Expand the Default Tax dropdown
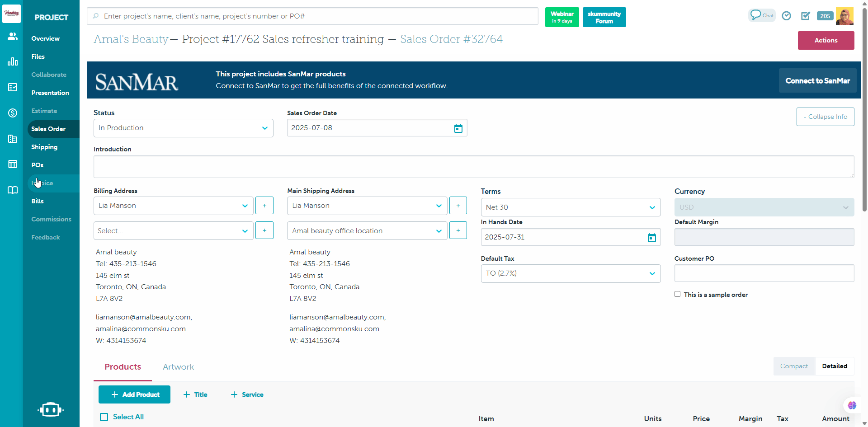 (x=570, y=273)
